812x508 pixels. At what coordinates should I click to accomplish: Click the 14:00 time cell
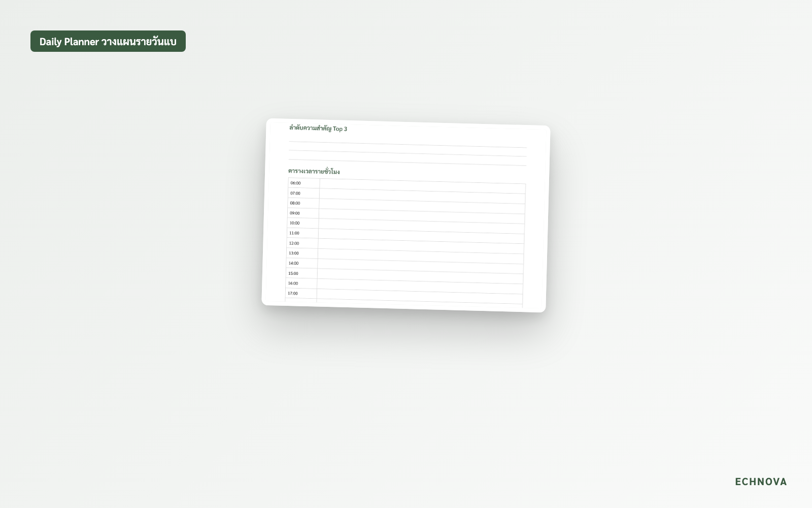pyautogui.click(x=302, y=263)
